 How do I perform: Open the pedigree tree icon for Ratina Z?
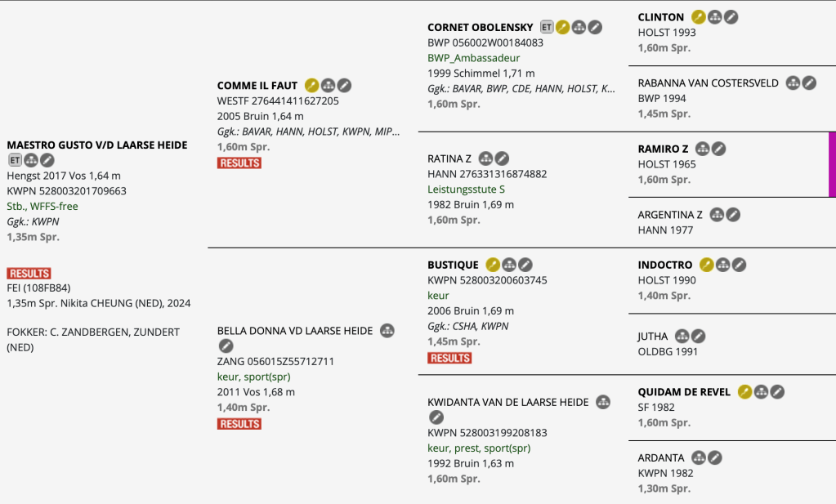485,158
